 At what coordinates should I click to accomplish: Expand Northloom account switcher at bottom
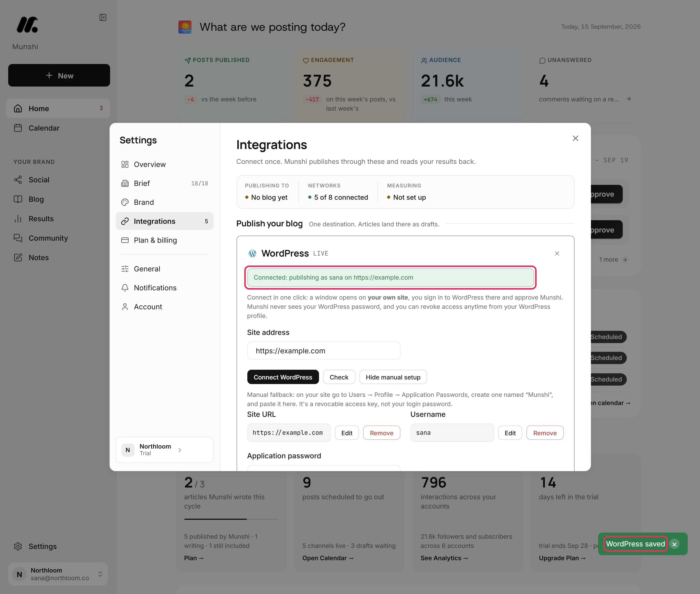tap(58, 574)
